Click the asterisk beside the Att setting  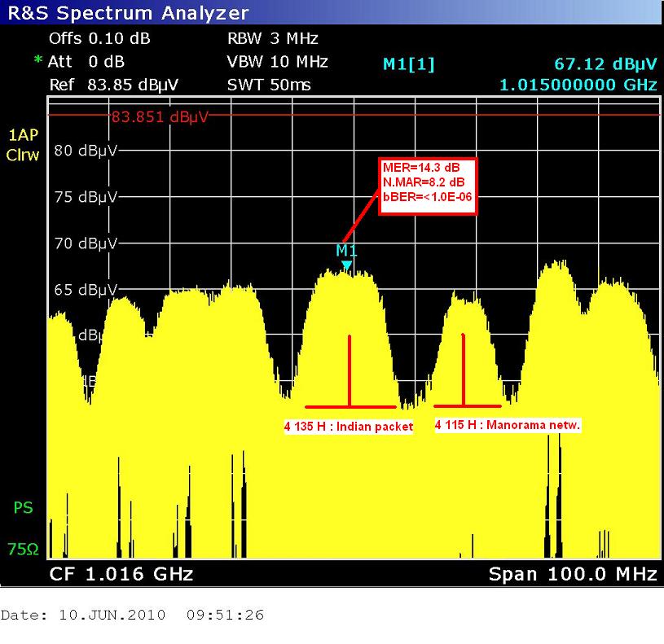(37, 62)
